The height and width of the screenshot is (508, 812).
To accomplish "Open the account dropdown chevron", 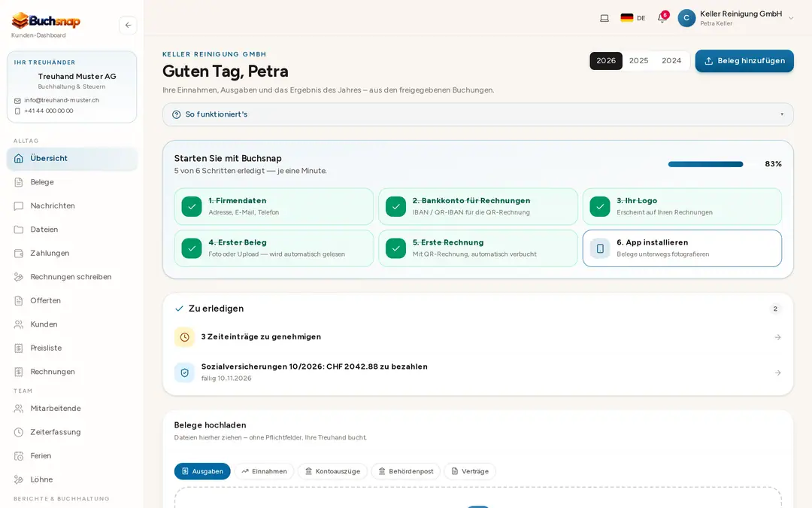I will click(791, 18).
